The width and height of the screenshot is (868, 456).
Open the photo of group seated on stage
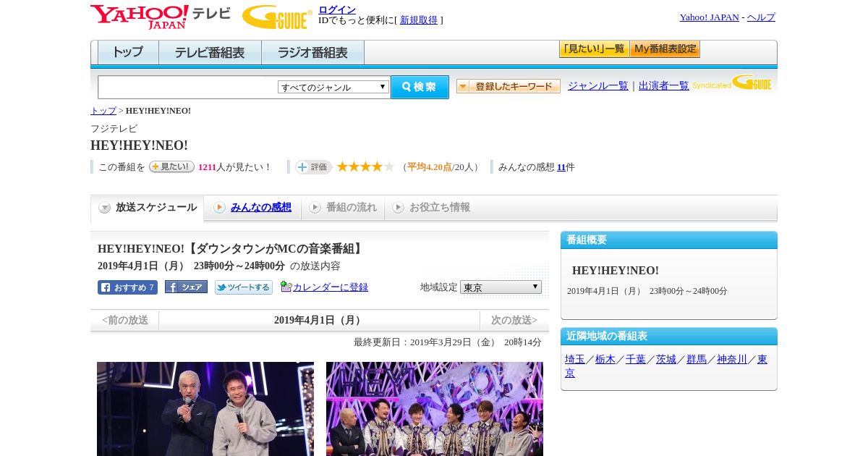tap(435, 409)
